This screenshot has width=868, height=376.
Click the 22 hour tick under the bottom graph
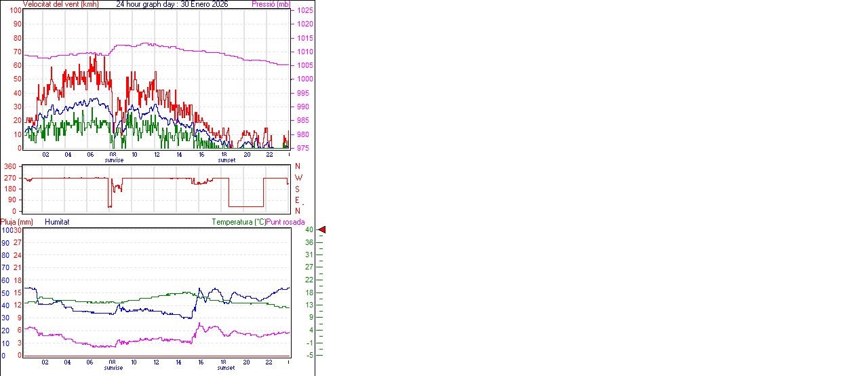point(269,362)
